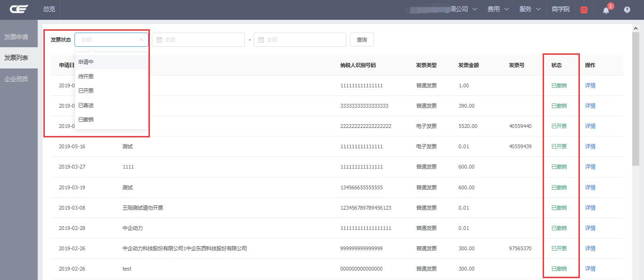Open the notification bell icon

pyautogui.click(x=606, y=10)
